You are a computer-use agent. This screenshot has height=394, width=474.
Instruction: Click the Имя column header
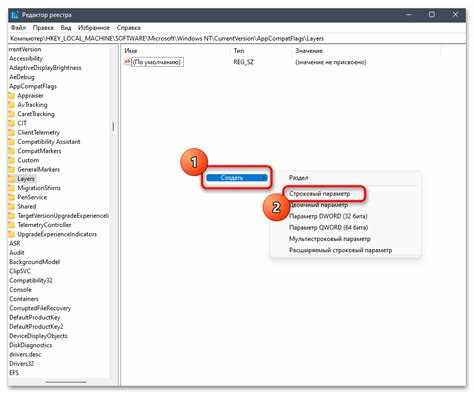click(x=131, y=51)
